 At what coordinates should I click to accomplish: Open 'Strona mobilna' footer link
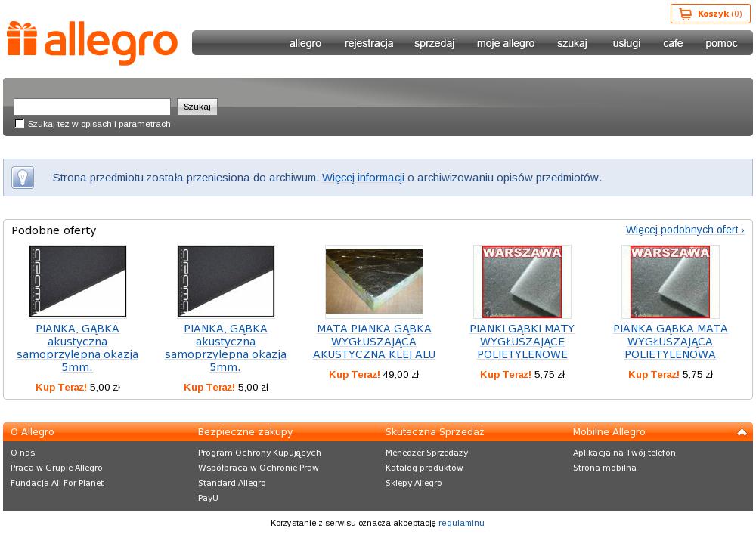point(605,468)
